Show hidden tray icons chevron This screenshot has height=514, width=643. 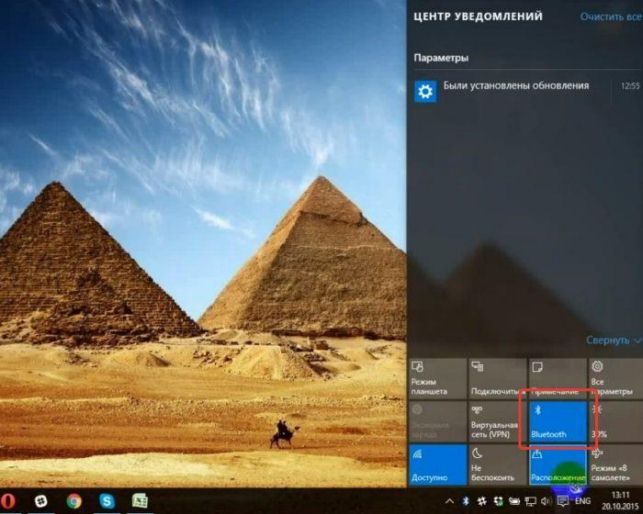click(x=449, y=501)
